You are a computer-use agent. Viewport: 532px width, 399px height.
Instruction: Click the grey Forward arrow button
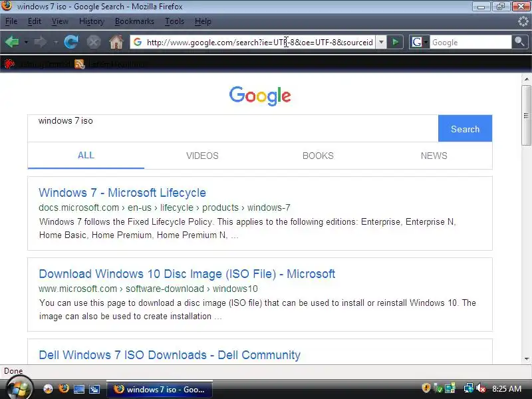tap(41, 43)
